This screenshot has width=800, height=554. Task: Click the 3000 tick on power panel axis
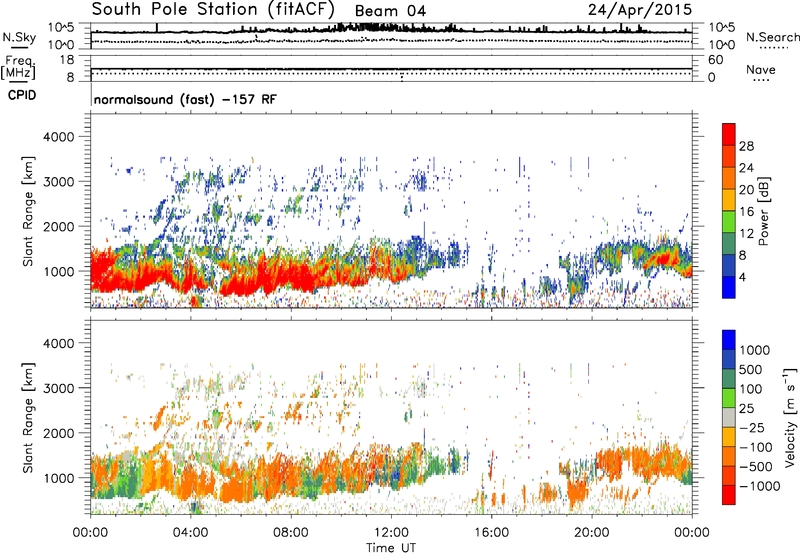point(58,182)
